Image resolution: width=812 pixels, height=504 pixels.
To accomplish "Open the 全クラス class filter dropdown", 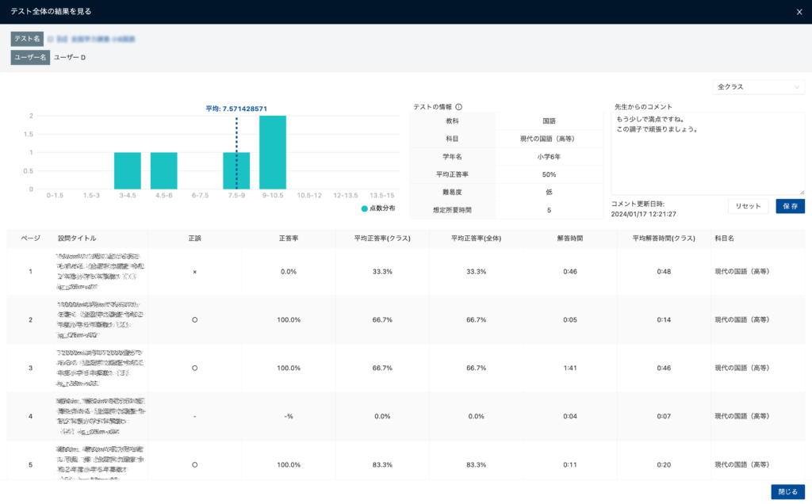I will [x=758, y=87].
